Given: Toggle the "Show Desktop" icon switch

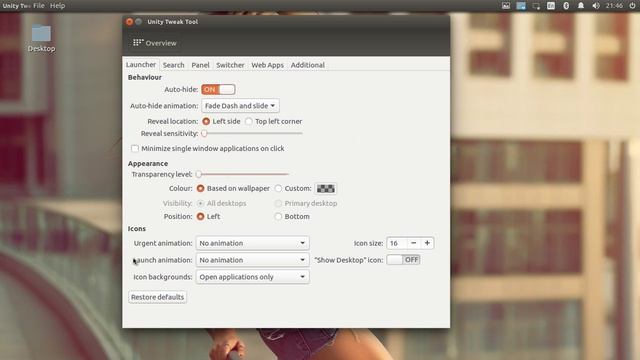Looking at the screenshot, I should click(403, 260).
